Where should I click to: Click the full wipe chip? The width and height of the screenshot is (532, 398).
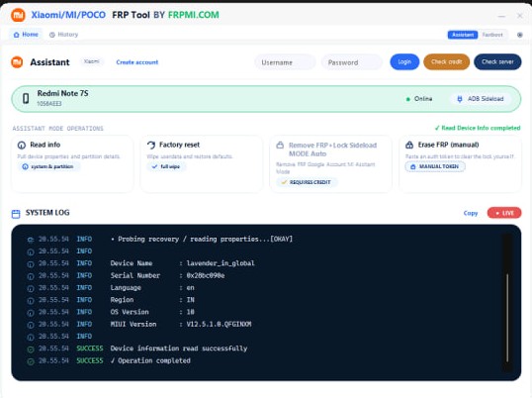pos(166,166)
